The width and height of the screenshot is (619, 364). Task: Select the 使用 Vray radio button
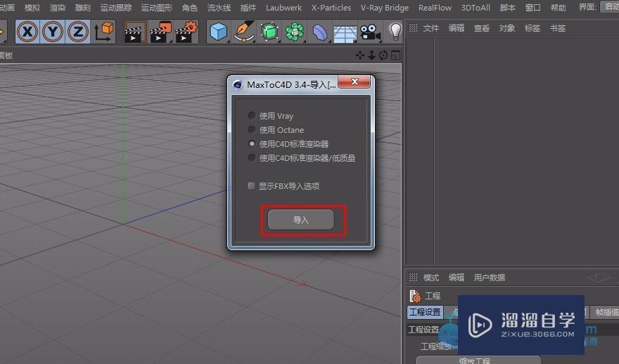252,115
